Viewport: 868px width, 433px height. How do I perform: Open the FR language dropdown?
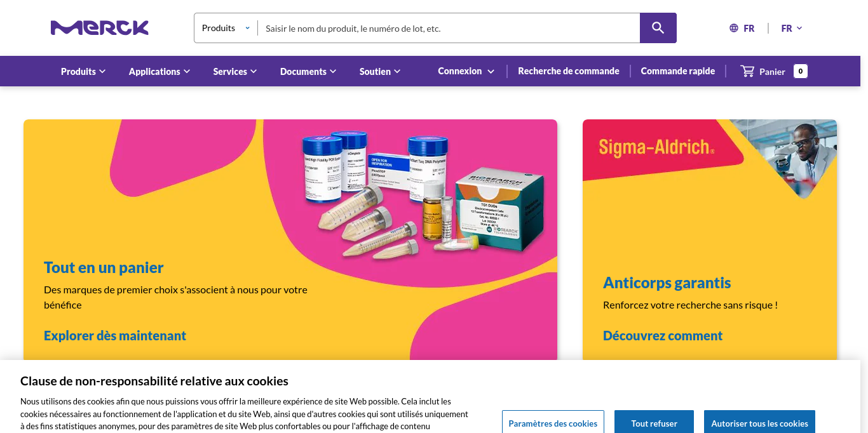pyautogui.click(x=792, y=28)
